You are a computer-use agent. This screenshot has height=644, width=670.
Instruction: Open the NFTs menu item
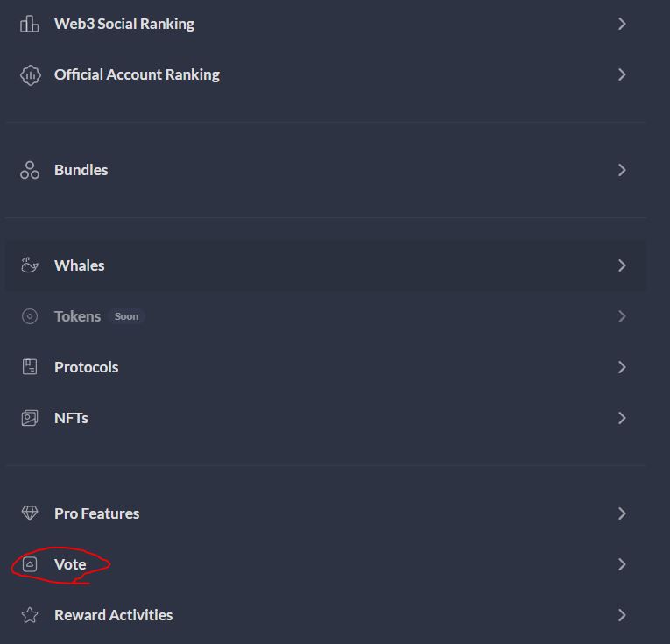[326, 418]
